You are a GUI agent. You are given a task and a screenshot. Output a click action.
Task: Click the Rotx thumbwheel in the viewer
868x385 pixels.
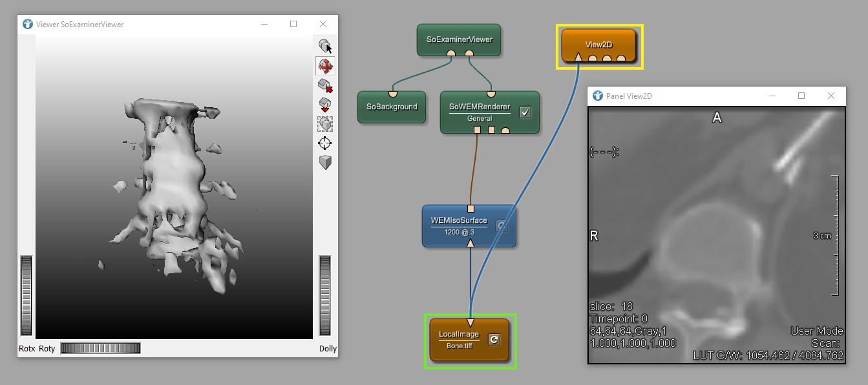pos(26,295)
